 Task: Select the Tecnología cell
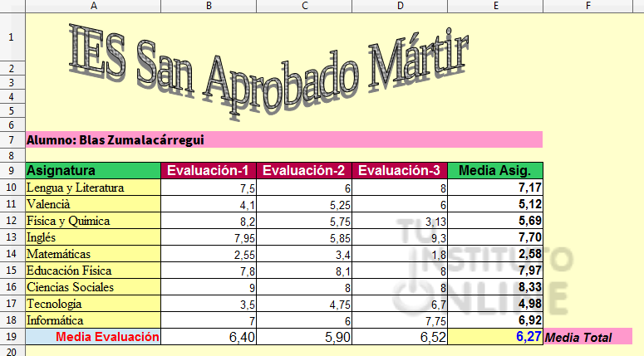coord(93,304)
